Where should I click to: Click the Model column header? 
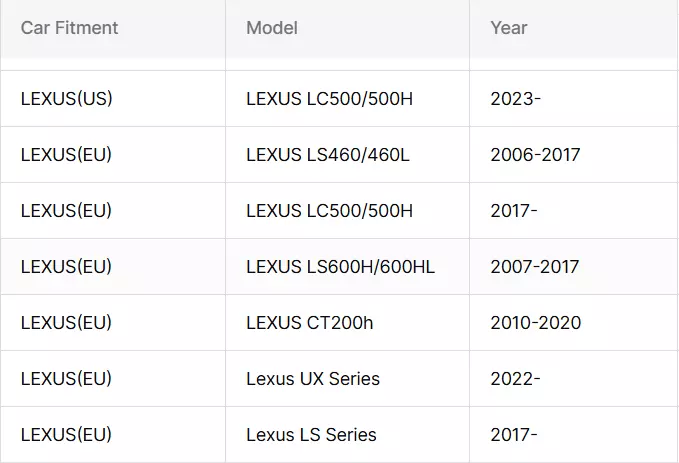(272, 28)
